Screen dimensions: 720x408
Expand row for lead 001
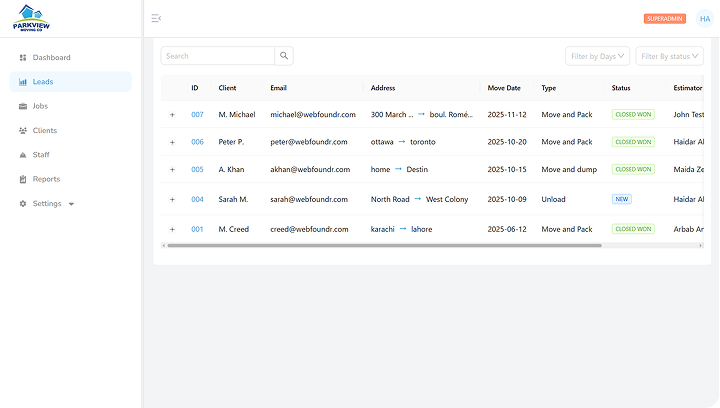click(172, 229)
